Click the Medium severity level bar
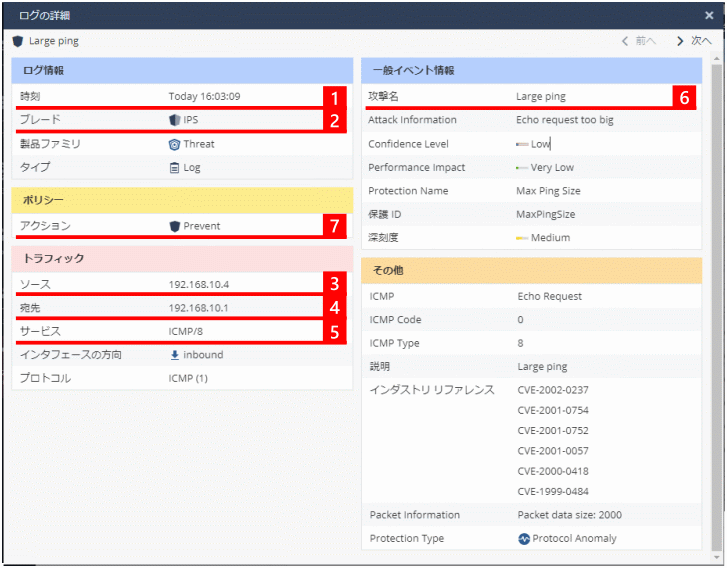 coord(522,238)
